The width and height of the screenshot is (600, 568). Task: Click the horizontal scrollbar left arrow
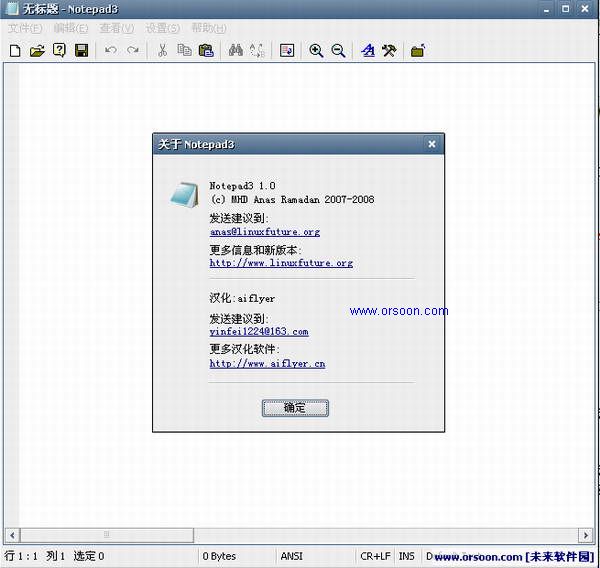coord(12,535)
